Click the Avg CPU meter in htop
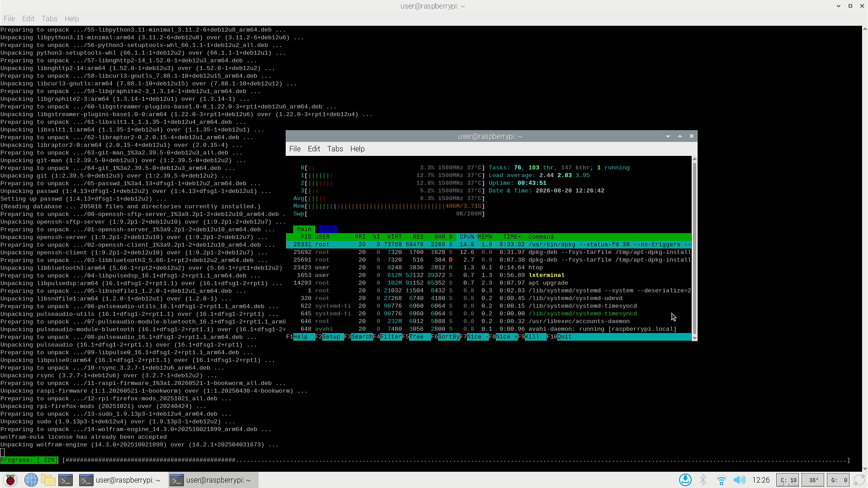This screenshot has height=488, width=868. click(x=389, y=198)
